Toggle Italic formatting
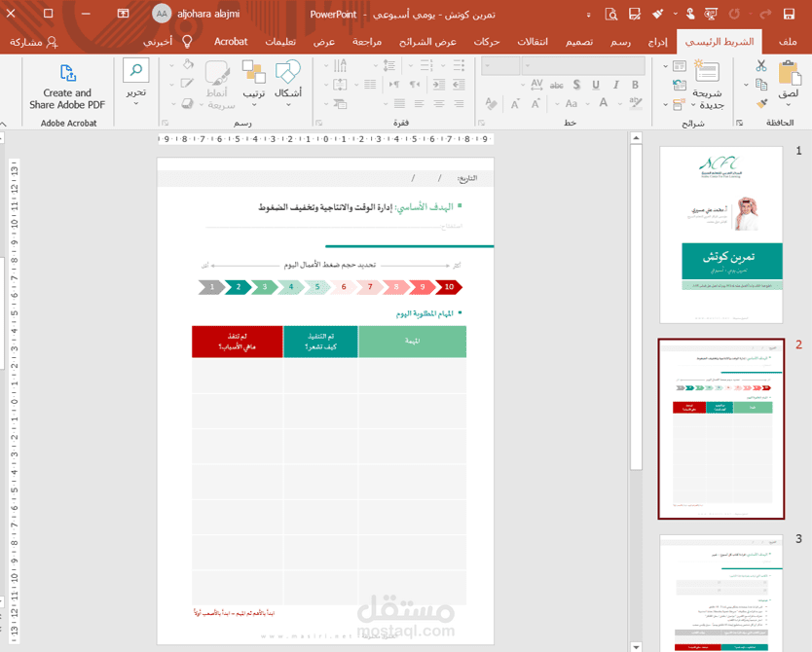Image resolution: width=812 pixels, height=652 pixels. (615, 85)
